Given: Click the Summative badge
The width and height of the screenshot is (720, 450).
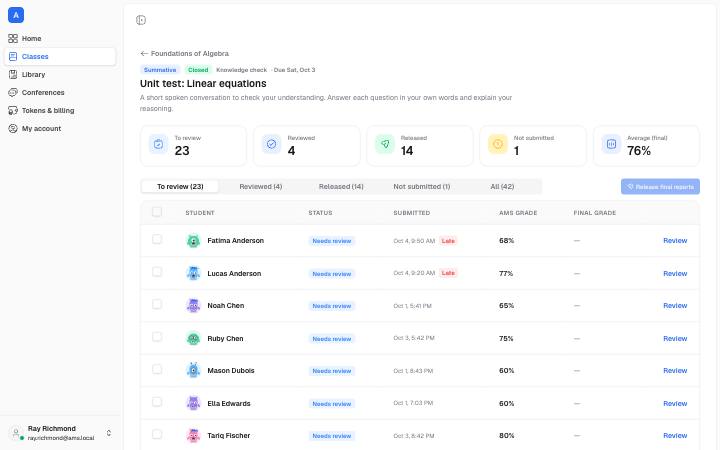Looking at the screenshot, I should click(160, 70).
